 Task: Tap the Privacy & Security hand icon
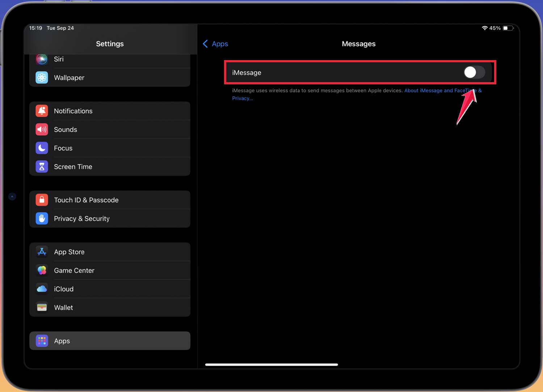click(x=42, y=218)
